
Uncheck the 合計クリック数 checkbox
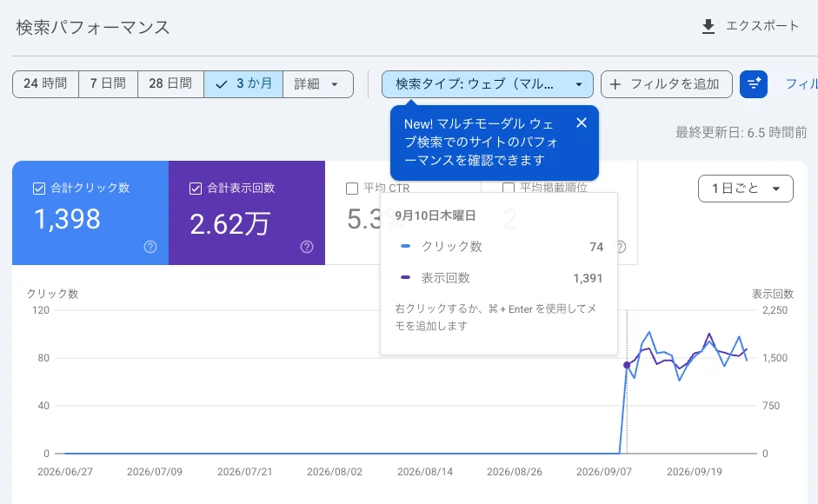point(39,189)
